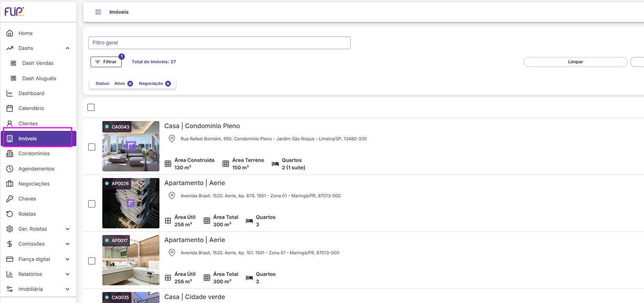Click the Relatórios bar chart icon
Image resolution: width=644 pixels, height=303 pixels.
point(10,274)
